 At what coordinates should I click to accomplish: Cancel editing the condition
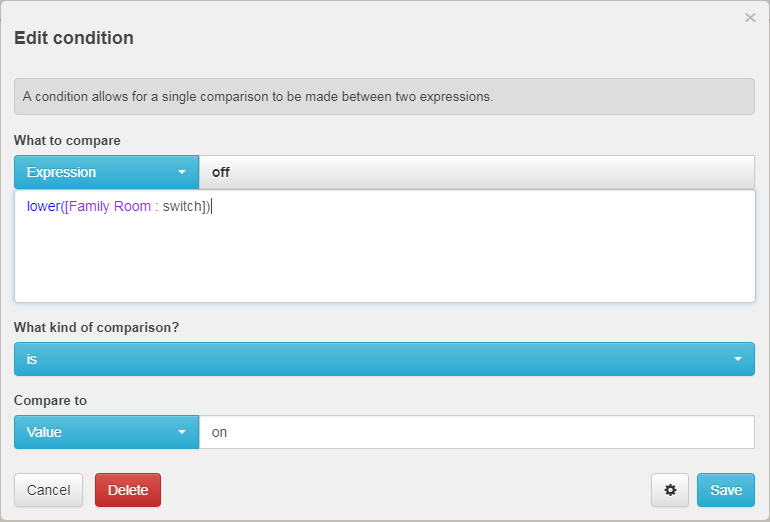point(48,490)
